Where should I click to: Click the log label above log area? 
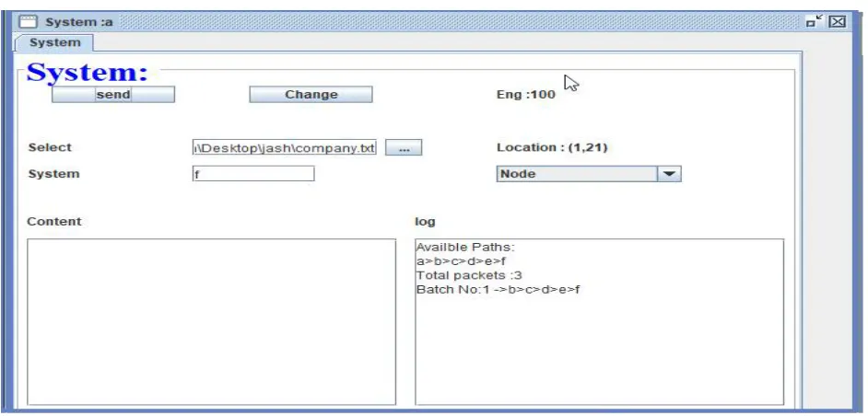coord(425,222)
